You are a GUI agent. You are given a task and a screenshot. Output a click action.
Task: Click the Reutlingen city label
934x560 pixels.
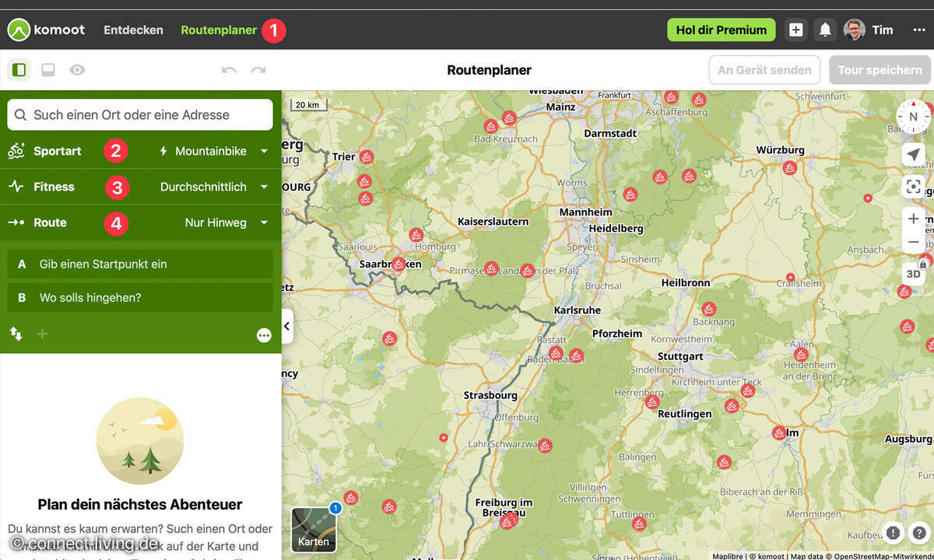point(685,414)
